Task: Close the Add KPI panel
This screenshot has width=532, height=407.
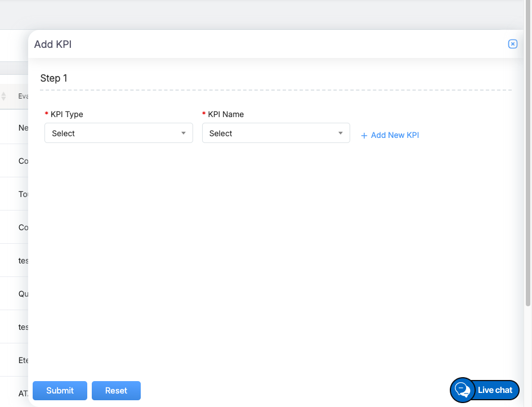Action: tap(512, 44)
